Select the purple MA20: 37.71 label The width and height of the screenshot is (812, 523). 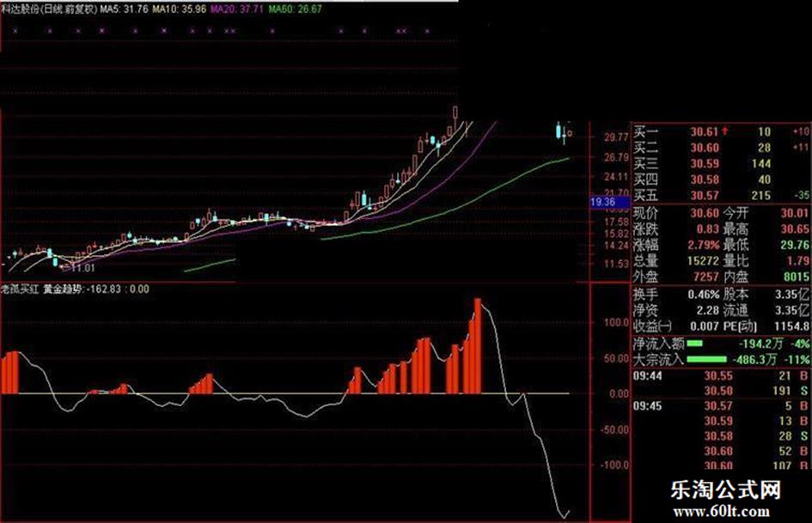236,9
